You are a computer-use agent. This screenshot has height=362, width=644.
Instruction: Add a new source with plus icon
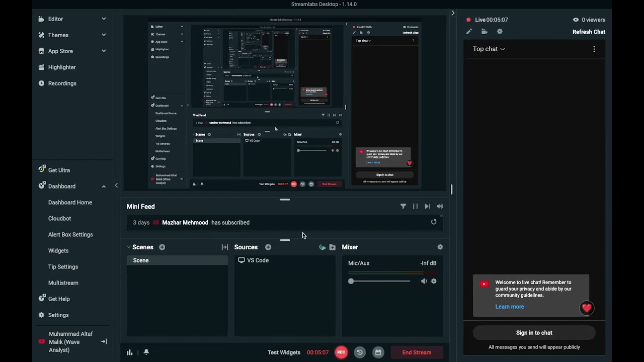click(268, 247)
